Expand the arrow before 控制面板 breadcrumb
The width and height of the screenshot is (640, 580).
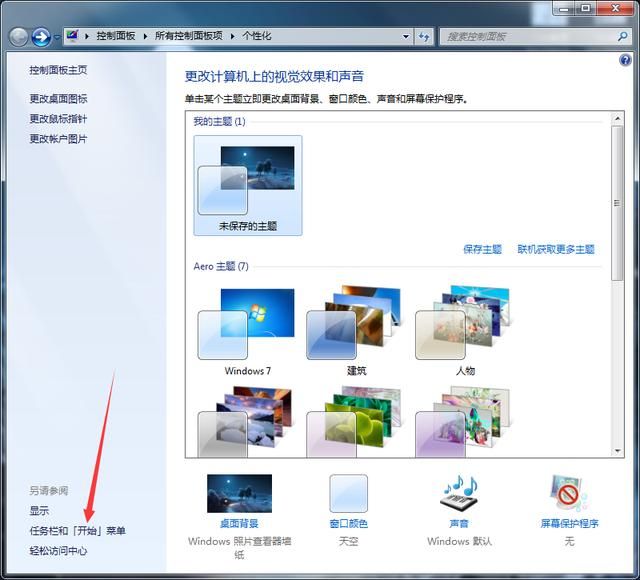87,36
